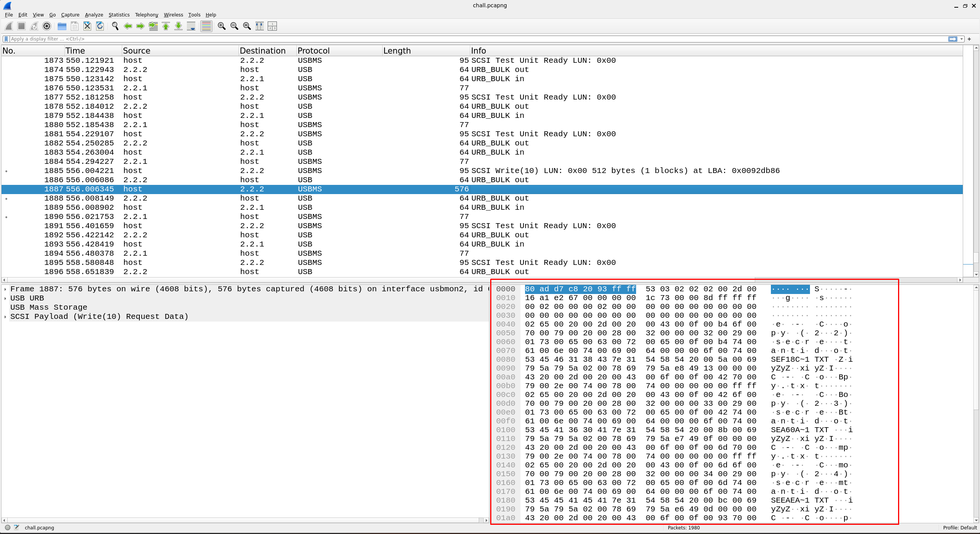
Task: Click the add filter expression plus button
Action: coord(969,39)
